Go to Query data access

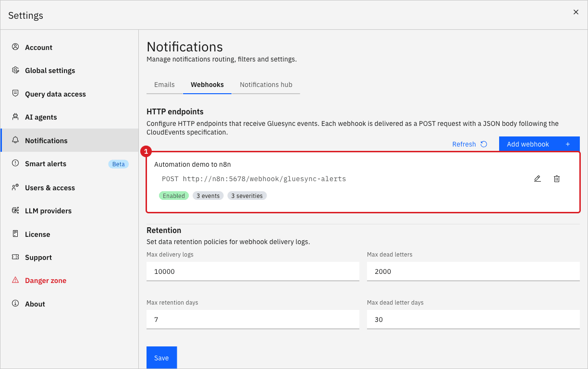point(70,94)
